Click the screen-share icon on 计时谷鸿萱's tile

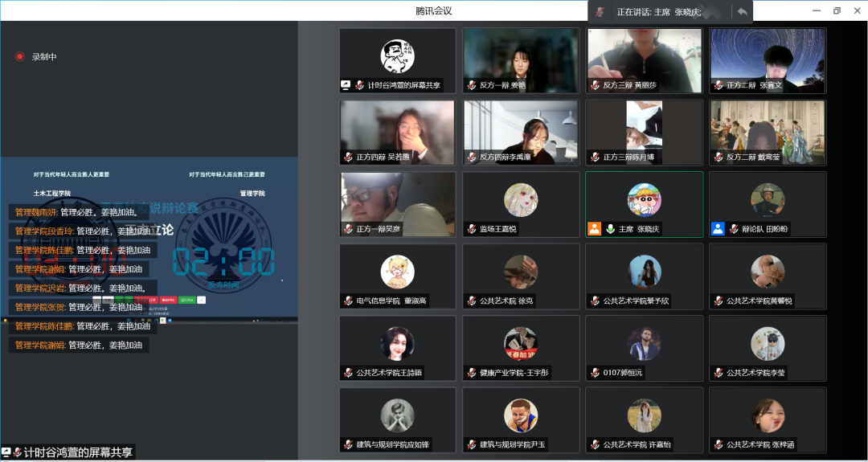(x=346, y=85)
